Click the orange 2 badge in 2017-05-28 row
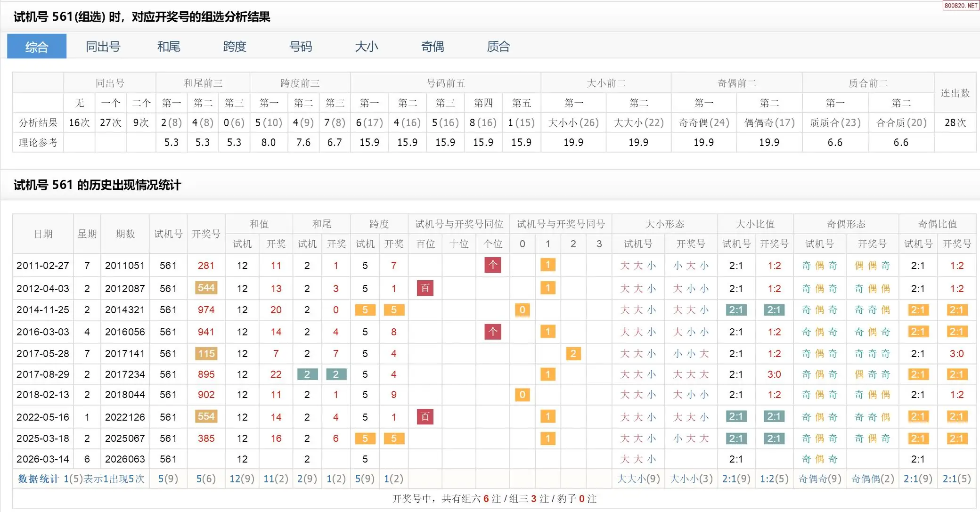980x512 pixels. [573, 354]
